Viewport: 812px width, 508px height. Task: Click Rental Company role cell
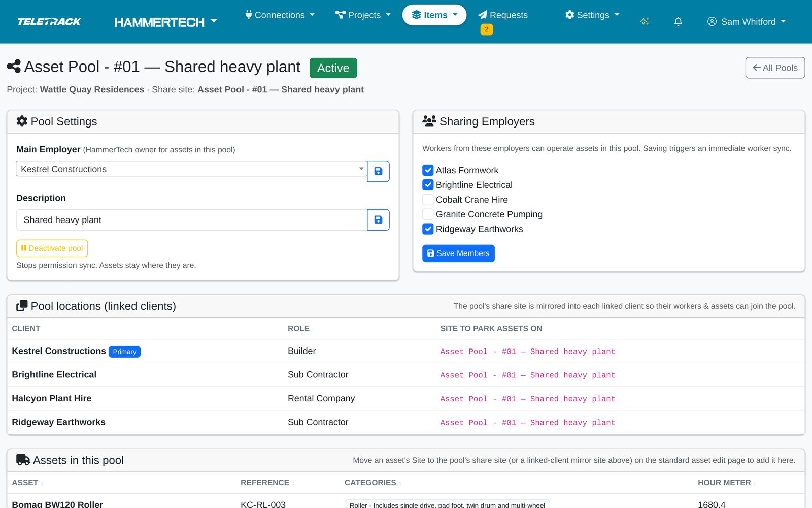tap(321, 399)
